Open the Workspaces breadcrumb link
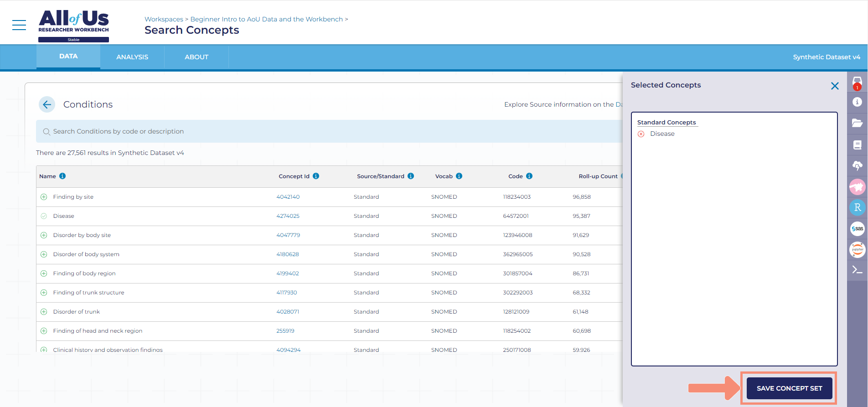868x407 pixels. (164, 19)
